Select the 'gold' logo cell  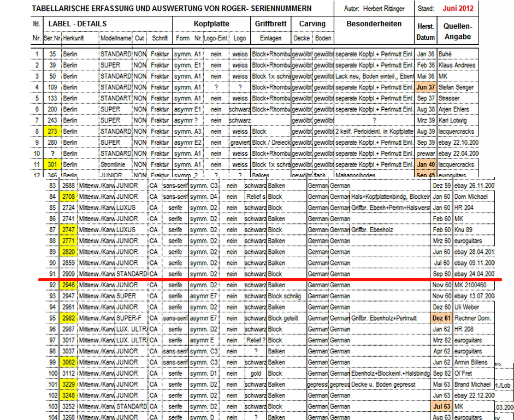click(x=255, y=373)
